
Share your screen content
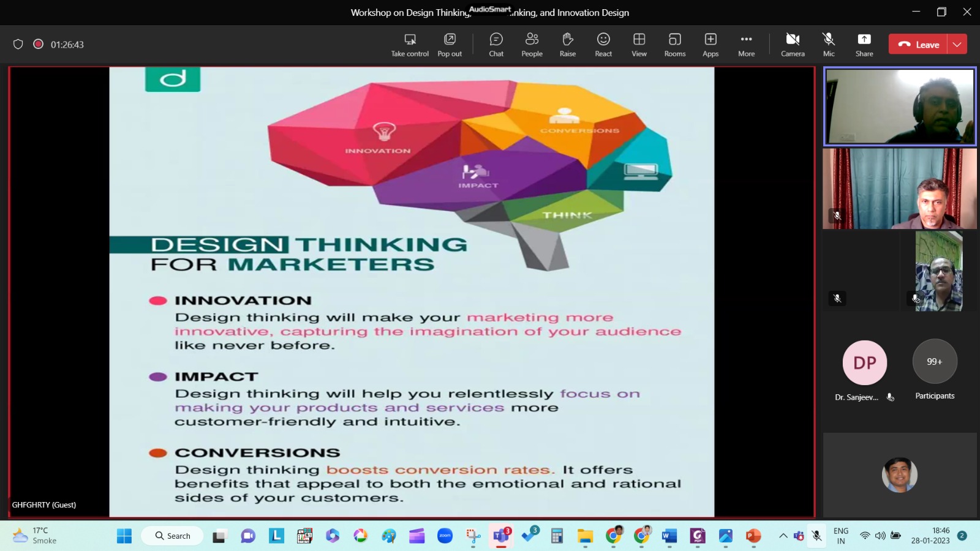pos(864,45)
